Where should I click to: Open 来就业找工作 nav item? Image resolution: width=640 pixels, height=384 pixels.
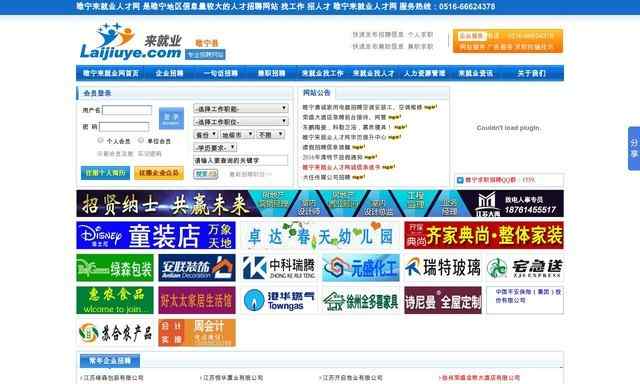[322, 73]
